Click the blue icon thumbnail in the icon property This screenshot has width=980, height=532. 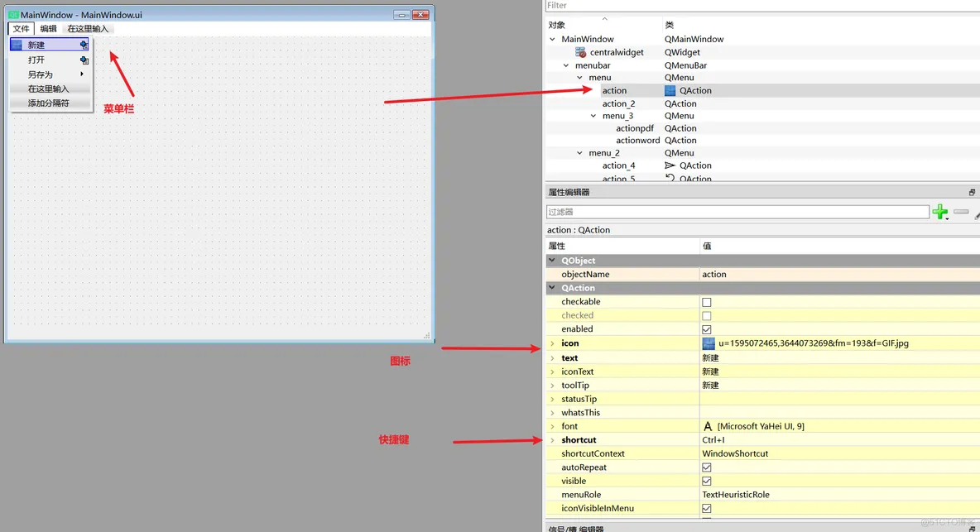tap(709, 343)
